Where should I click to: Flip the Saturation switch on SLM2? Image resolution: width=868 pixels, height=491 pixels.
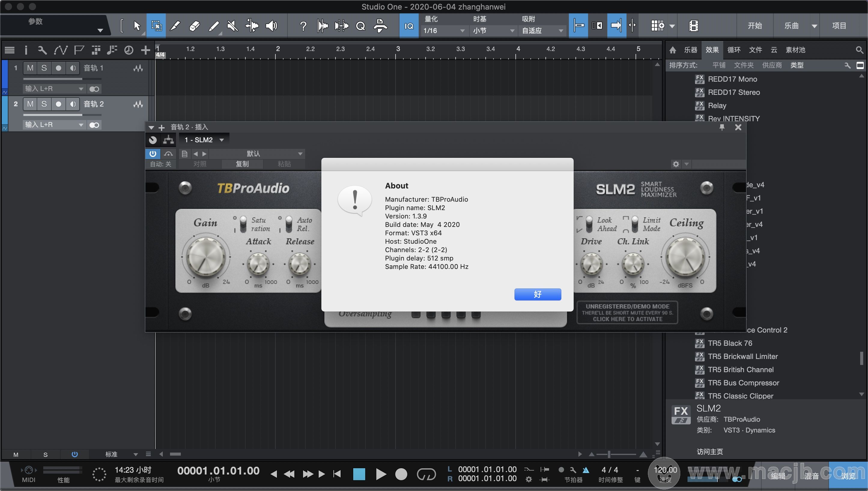(x=243, y=224)
